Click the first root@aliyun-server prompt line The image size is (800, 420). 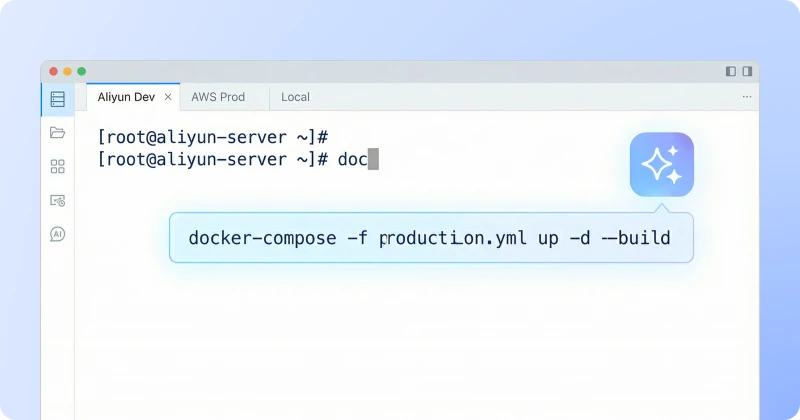(x=213, y=136)
